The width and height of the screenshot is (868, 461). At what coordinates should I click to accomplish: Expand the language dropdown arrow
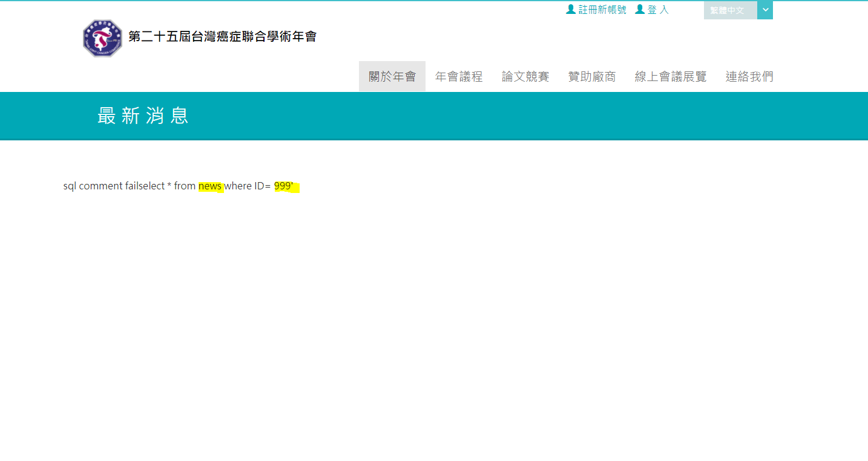pyautogui.click(x=765, y=10)
